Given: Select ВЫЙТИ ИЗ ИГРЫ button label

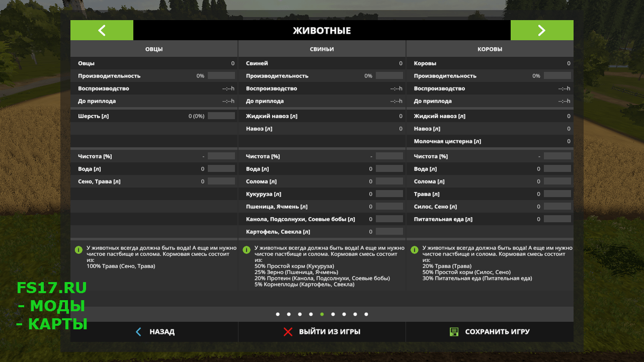Looking at the screenshot, I should click(x=330, y=332).
